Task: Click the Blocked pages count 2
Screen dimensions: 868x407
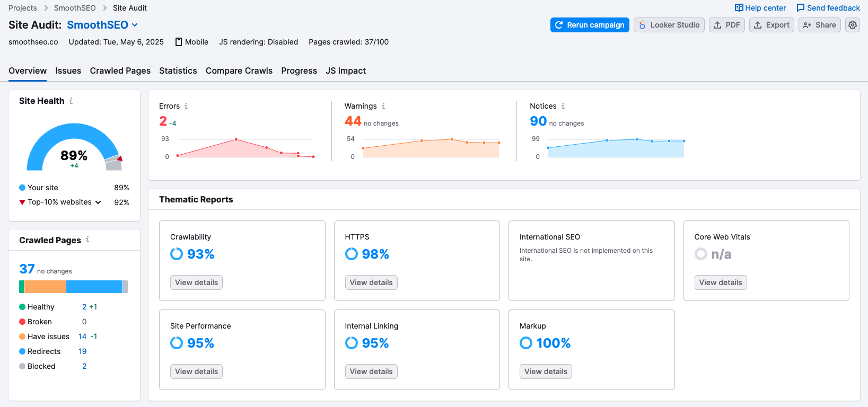Action: [84, 366]
